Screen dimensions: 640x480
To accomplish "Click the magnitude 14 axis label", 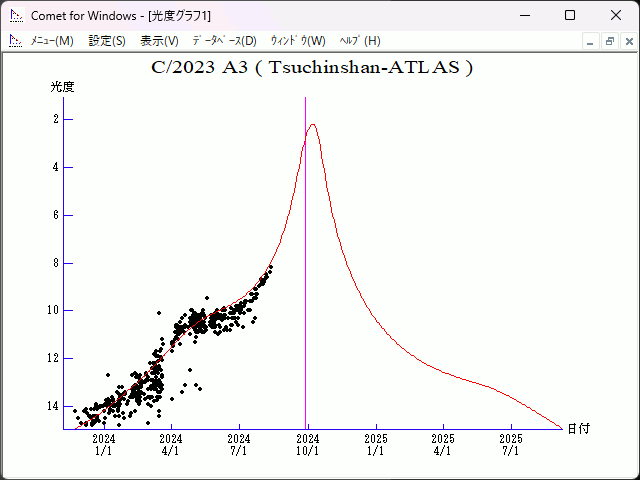I will (x=53, y=406).
